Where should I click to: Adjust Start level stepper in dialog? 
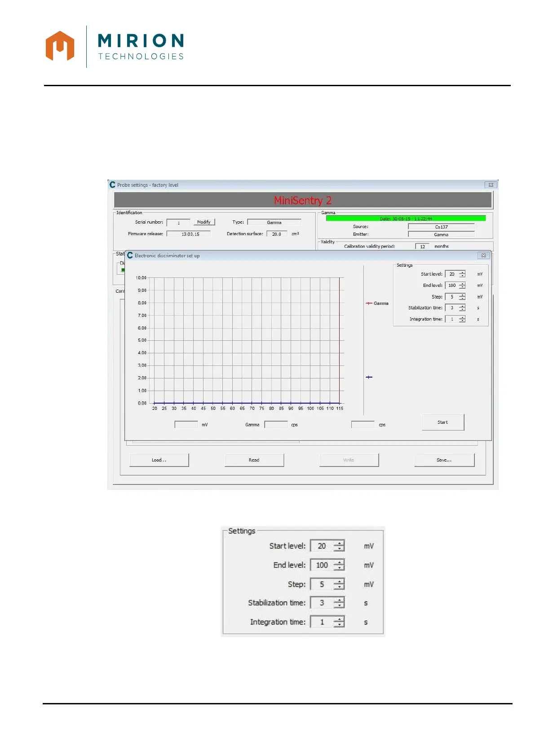[x=462, y=274]
